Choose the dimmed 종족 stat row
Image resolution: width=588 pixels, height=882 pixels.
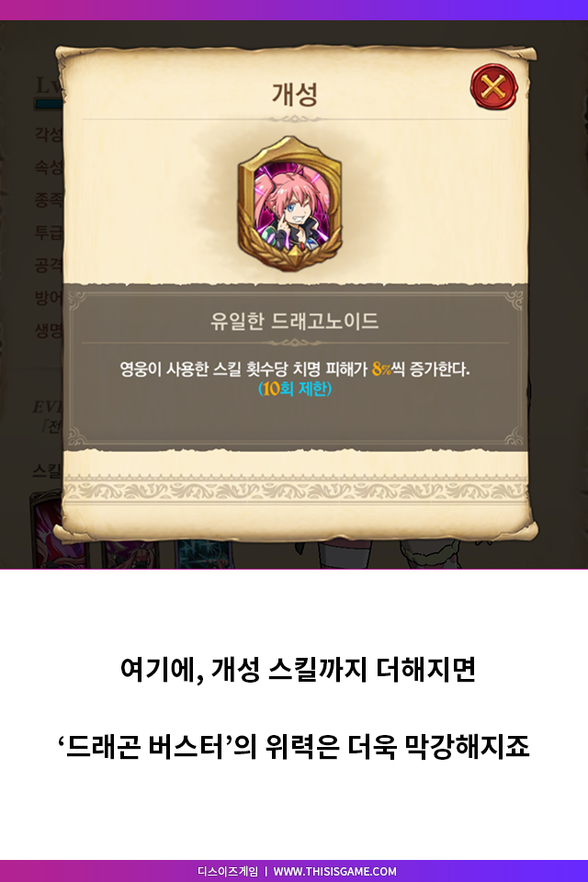tap(49, 199)
